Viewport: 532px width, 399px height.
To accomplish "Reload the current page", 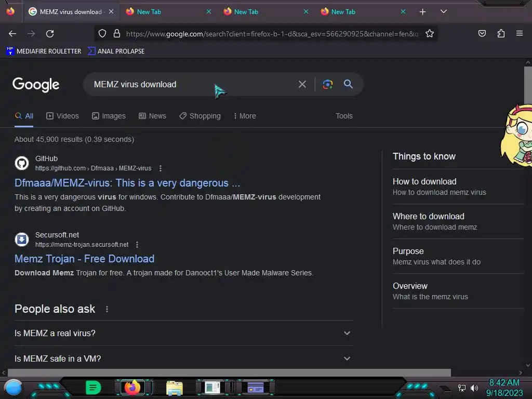I will click(x=50, y=34).
